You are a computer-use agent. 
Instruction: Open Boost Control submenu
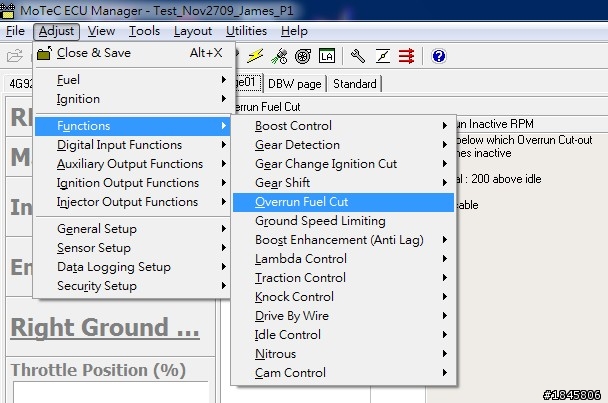point(343,126)
